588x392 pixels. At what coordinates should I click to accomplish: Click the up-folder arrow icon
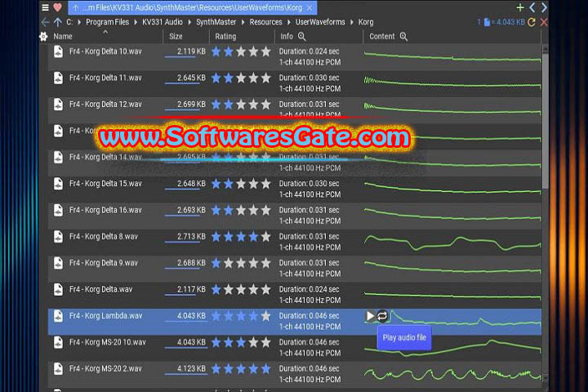pos(57,22)
